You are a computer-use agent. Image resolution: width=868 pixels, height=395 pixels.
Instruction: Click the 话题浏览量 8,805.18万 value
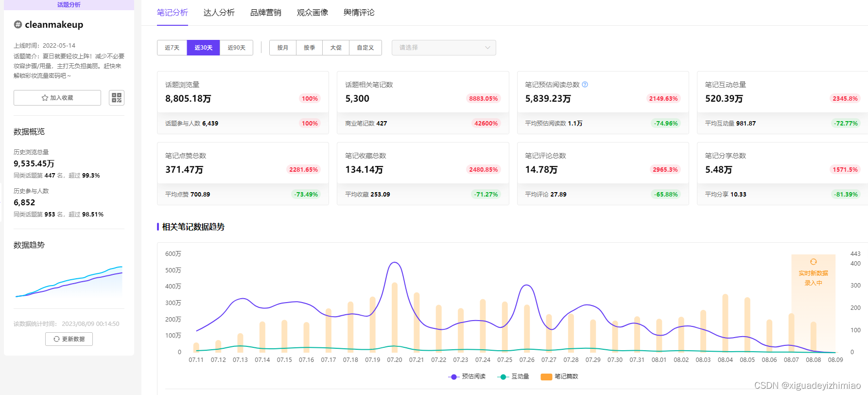pyautogui.click(x=188, y=99)
